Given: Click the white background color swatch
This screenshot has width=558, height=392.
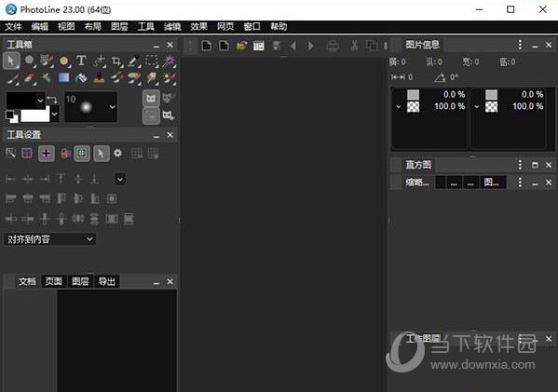Looking at the screenshot, I should coord(34,115).
